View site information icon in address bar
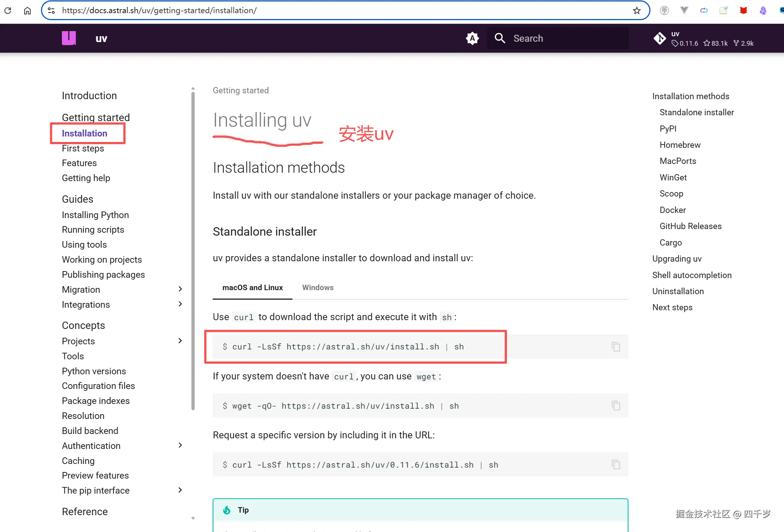This screenshot has height=532, width=784. pyautogui.click(x=52, y=11)
